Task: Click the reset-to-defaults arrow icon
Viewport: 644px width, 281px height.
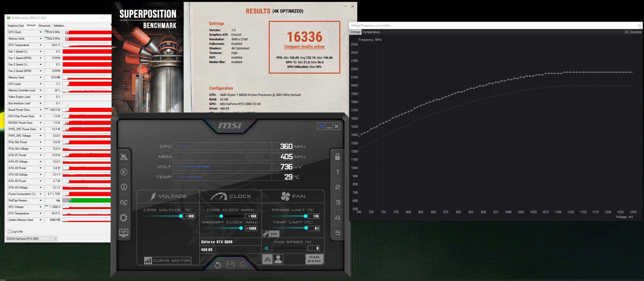Action: coord(217,265)
